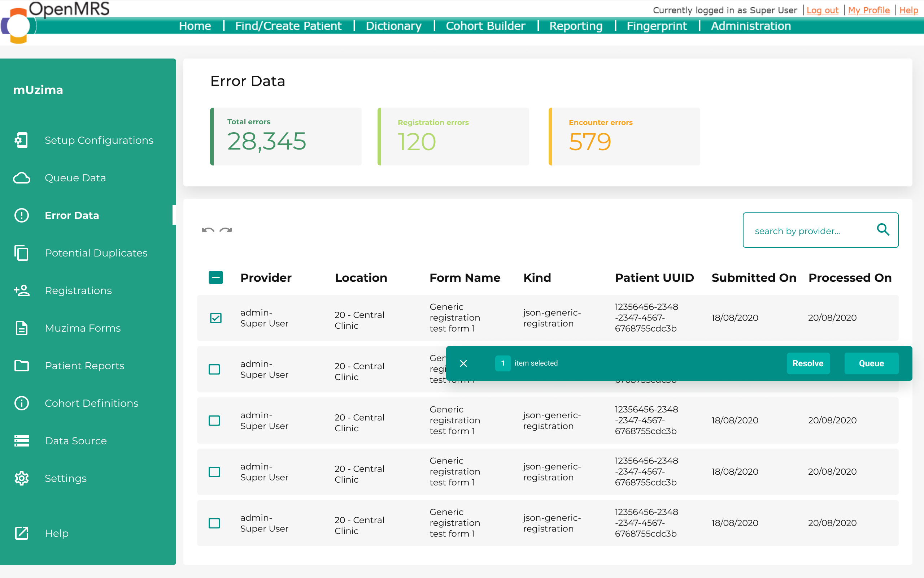Click the Queue button
924x578 pixels.
click(x=871, y=363)
